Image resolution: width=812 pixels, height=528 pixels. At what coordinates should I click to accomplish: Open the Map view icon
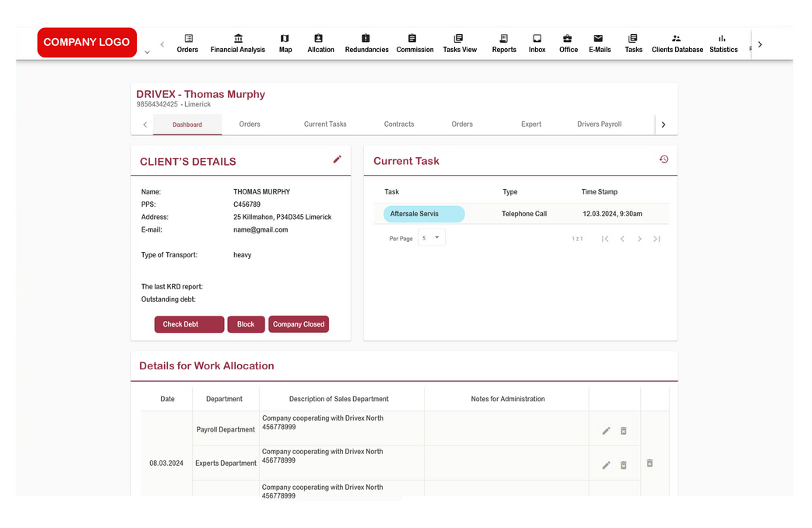(285, 39)
